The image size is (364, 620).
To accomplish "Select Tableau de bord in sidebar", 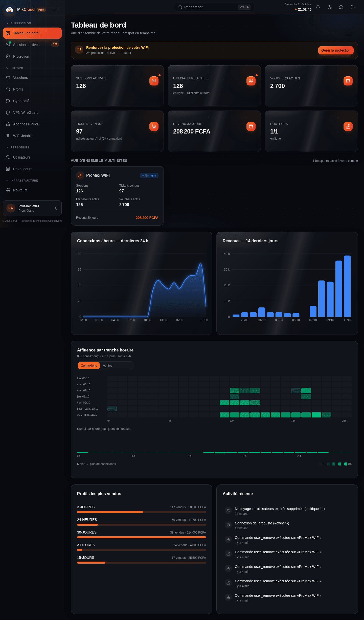I will pos(32,33).
